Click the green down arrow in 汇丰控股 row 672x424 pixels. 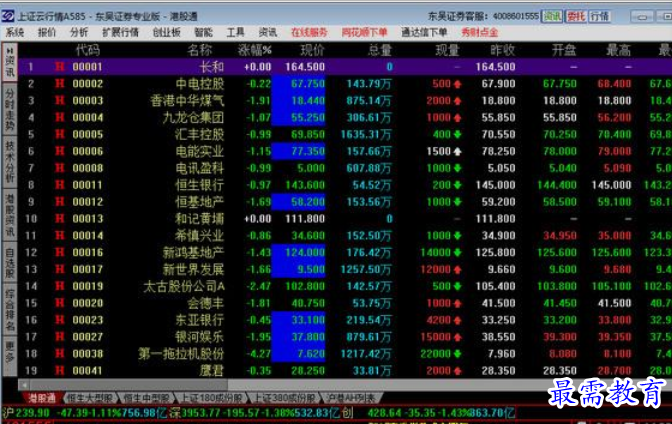[457, 135]
